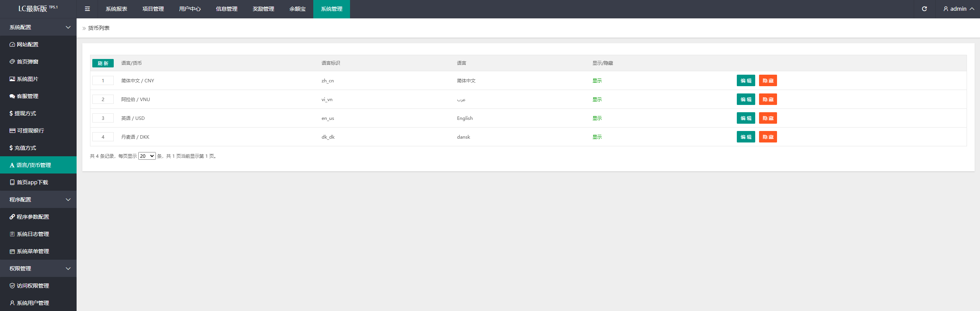Go to 系统图片 sidebar item
Image resolution: width=980 pixels, height=311 pixels.
pos(28,79)
